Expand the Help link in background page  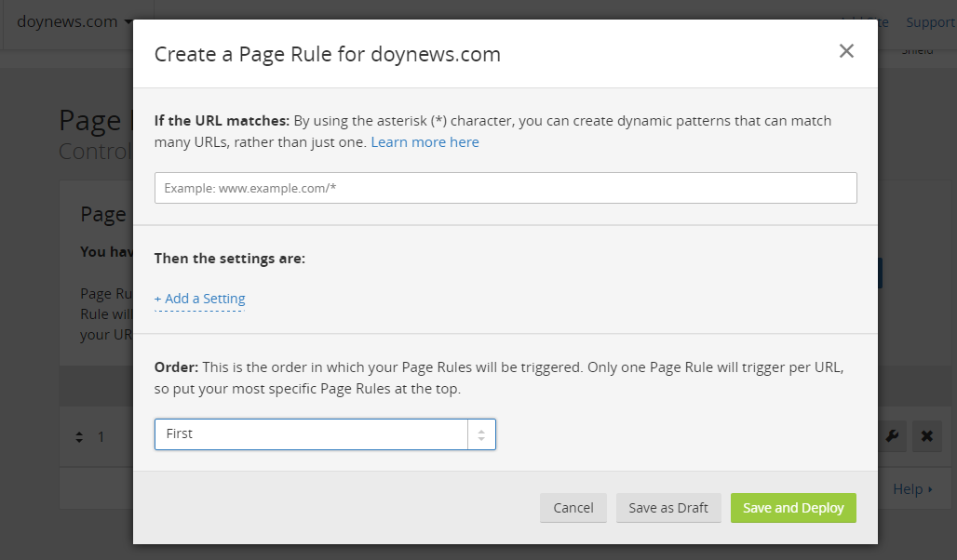click(912, 489)
